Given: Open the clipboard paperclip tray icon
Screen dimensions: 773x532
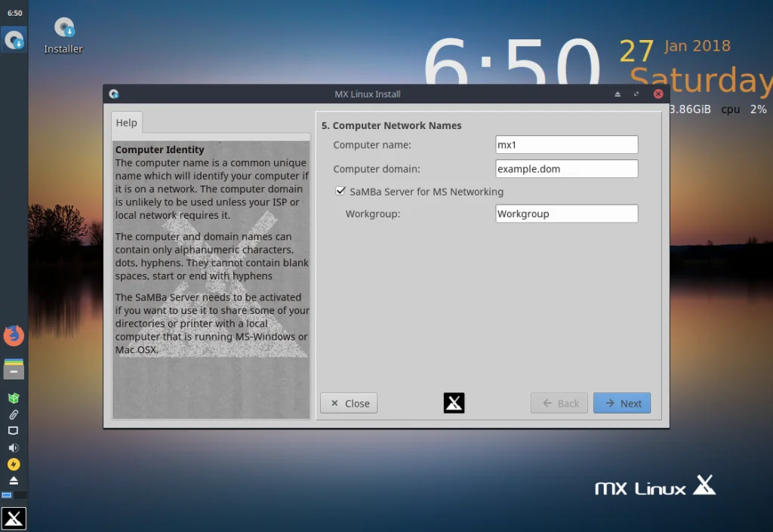Looking at the screenshot, I should [14, 415].
